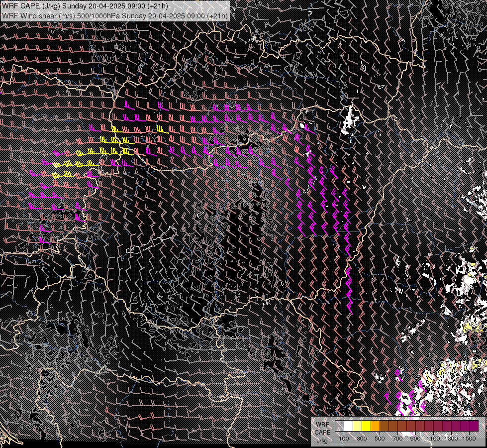Screen dimensions: 487x448
Task: Click the orange CAPE legend swatch
Action: [375, 426]
